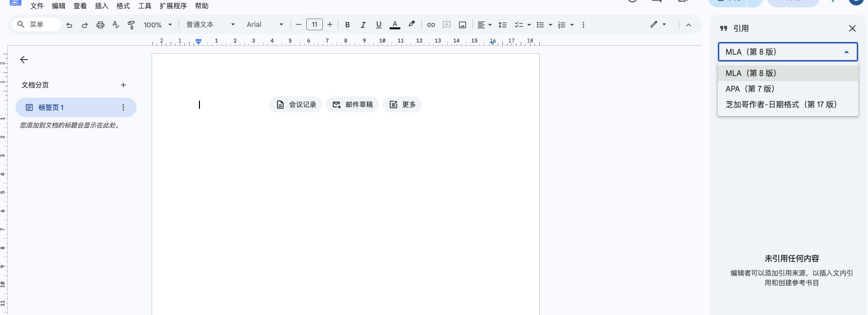This screenshot has width=868, height=315.
Task: Select 芝加哥作者-日期格式（第 17 版）
Action: pos(788,105)
